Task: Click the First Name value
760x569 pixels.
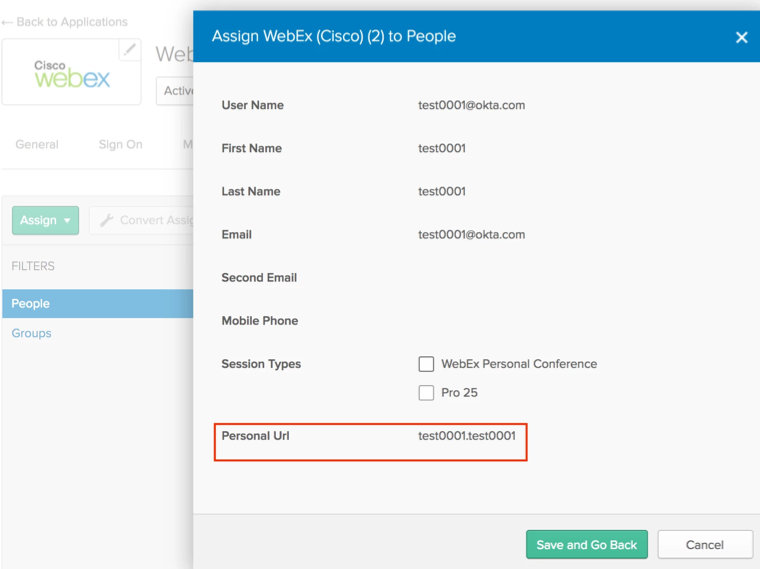Action: [x=442, y=148]
